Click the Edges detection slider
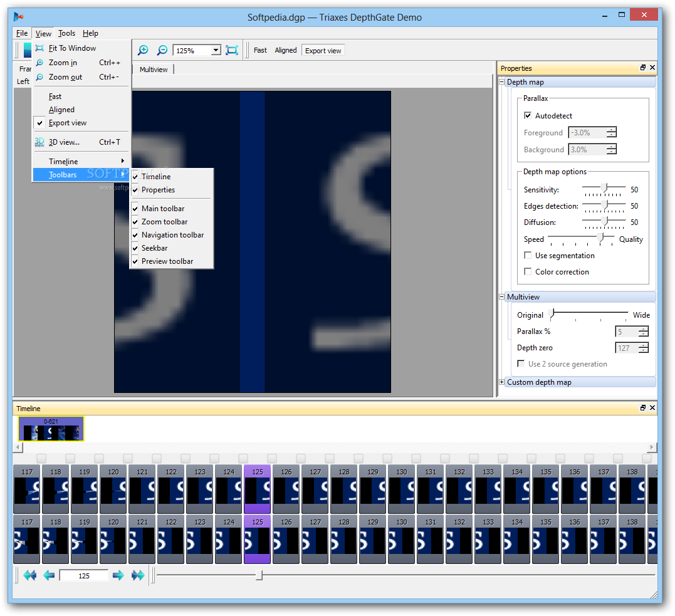The height and width of the screenshot is (616, 675). tap(604, 204)
